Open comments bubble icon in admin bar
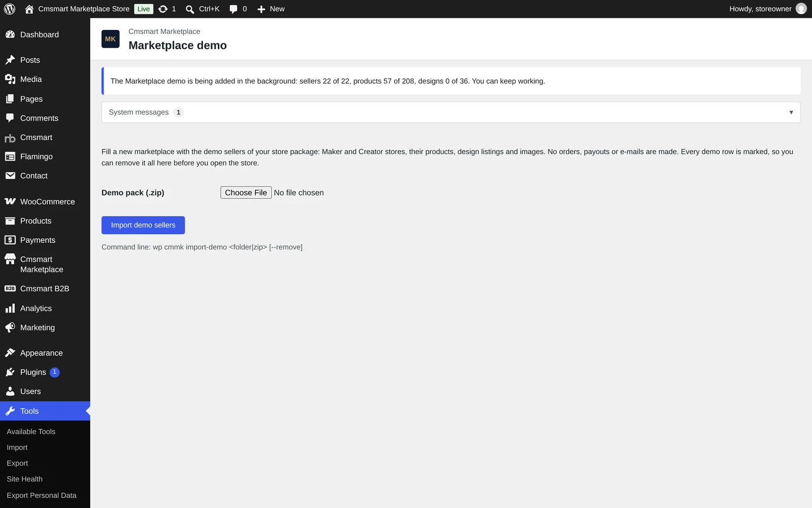 (233, 9)
